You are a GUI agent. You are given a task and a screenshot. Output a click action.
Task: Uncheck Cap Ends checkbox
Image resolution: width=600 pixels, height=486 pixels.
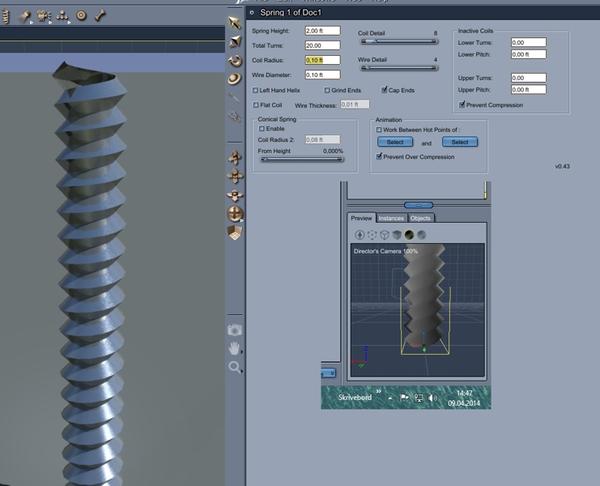pos(385,90)
